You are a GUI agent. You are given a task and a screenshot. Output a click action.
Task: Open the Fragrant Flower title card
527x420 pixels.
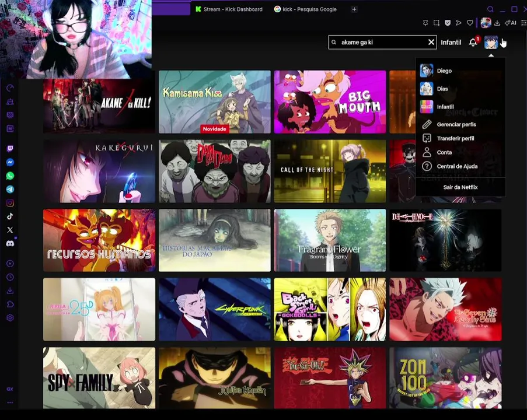330,240
